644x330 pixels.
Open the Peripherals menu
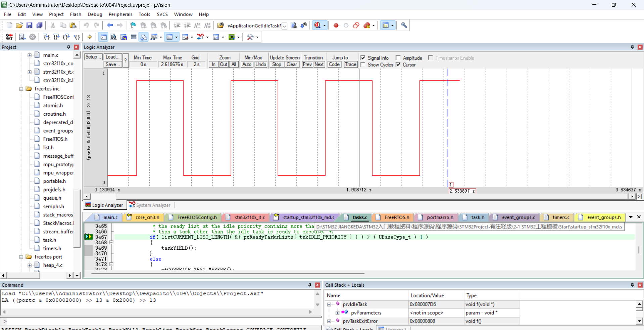[120, 14]
